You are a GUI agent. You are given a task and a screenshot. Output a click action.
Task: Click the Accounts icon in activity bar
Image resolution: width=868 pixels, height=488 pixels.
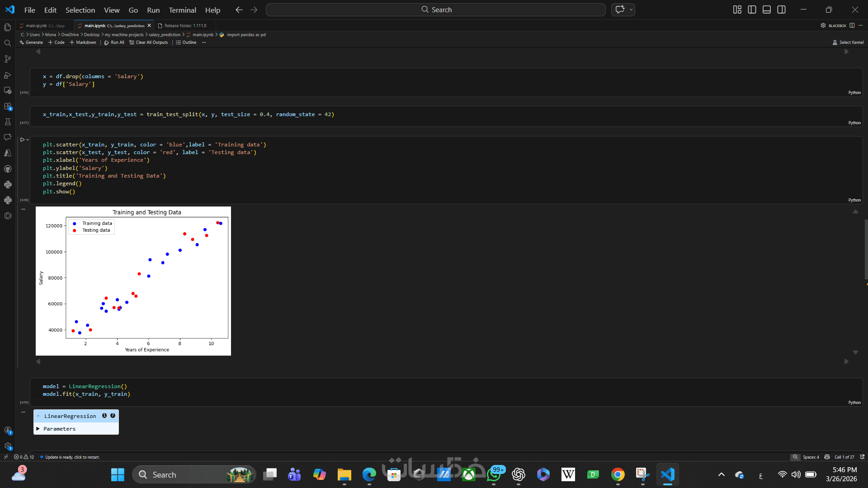(x=8, y=431)
